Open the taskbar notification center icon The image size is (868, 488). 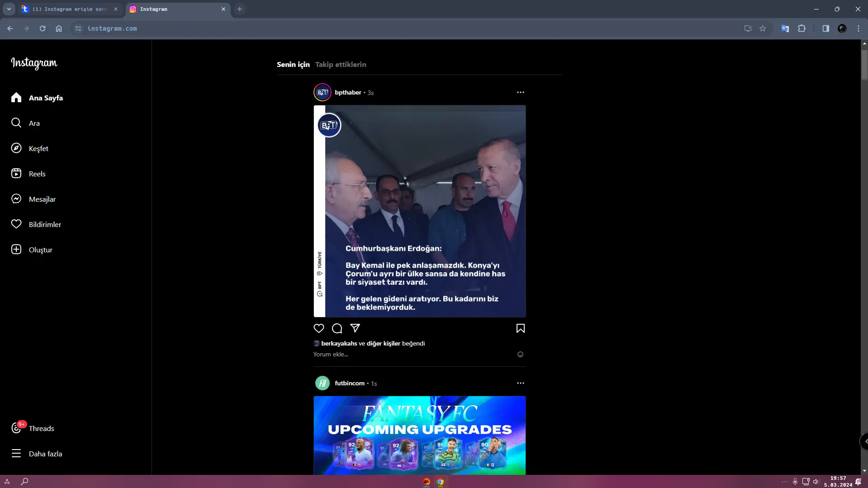pyautogui.click(x=858, y=482)
